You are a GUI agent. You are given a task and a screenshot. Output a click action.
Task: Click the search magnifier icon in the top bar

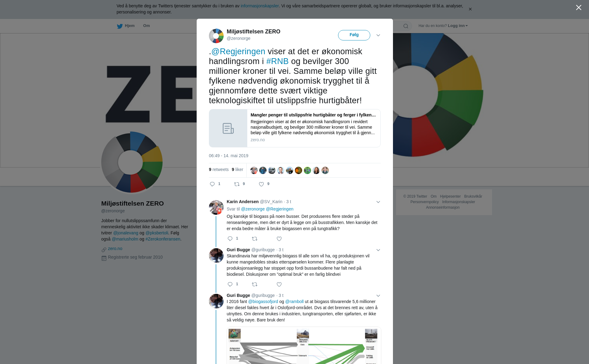tap(406, 26)
